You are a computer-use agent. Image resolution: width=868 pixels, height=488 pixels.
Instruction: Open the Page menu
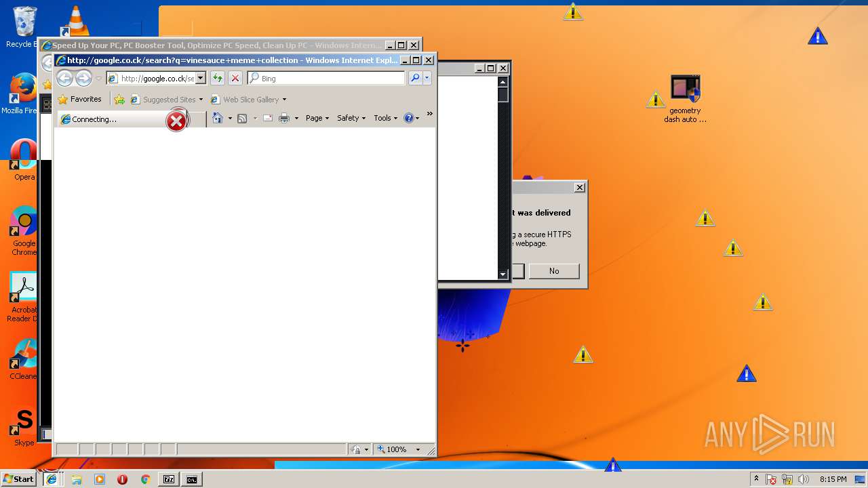(317, 118)
